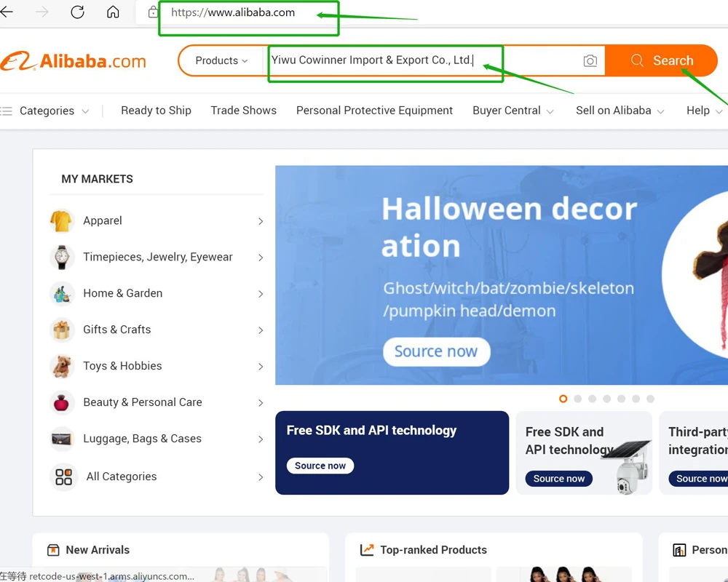Select the first orange carousel dot
This screenshot has height=582, width=728.
point(563,399)
